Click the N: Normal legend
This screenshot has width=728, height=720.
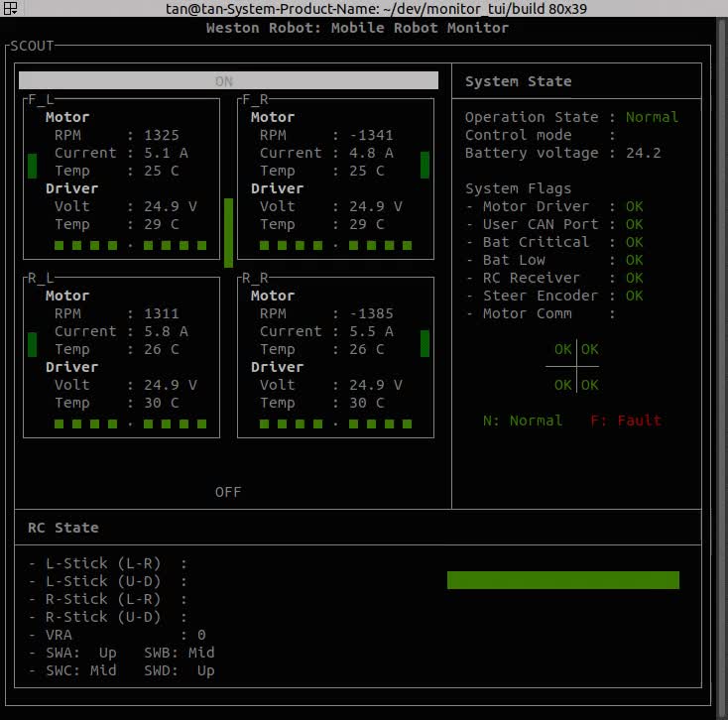coord(523,420)
